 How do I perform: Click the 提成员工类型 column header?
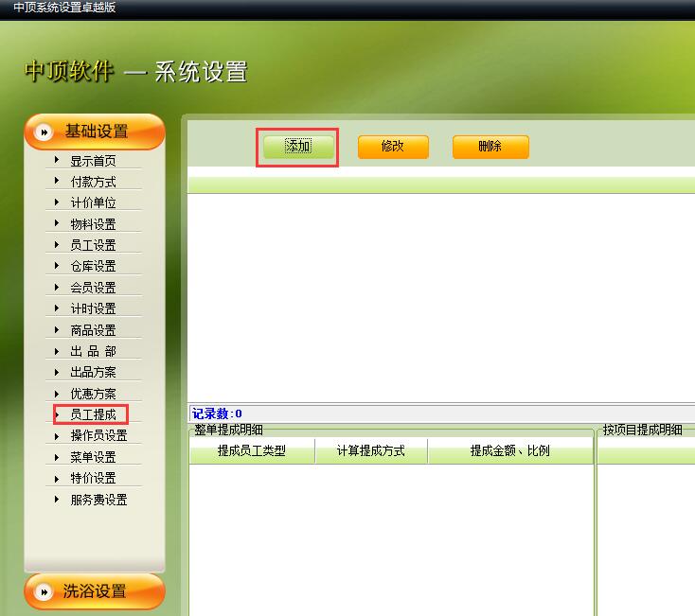point(252,450)
